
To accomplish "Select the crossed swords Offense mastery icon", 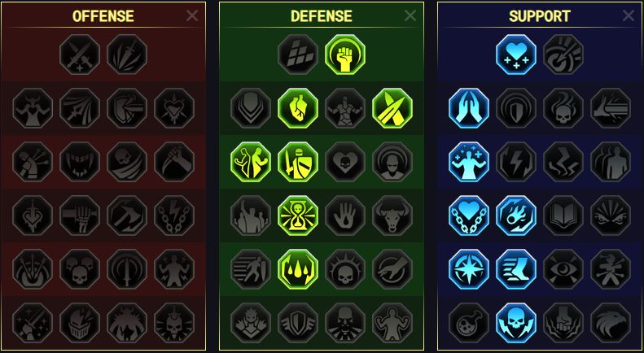I will click(80, 54).
